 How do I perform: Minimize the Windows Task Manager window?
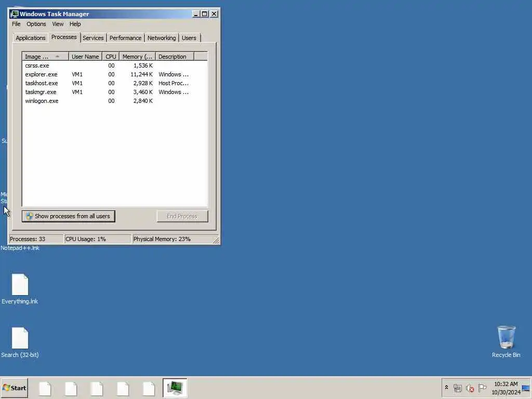[x=196, y=14]
